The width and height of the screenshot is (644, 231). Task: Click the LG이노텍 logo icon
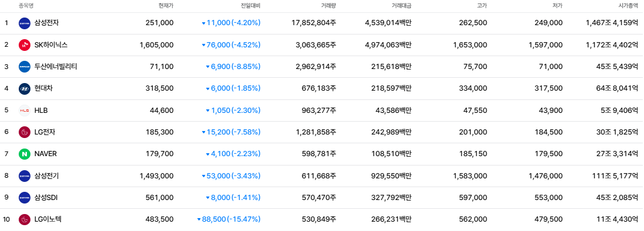point(25,219)
